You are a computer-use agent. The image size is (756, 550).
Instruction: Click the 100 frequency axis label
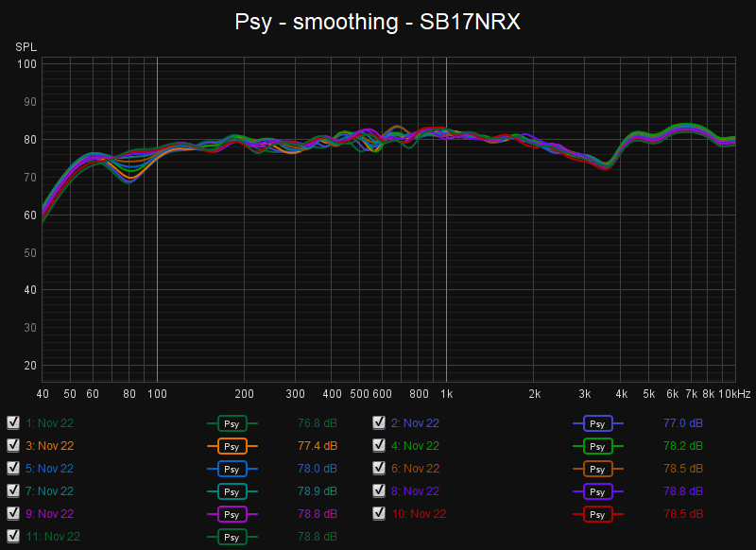[x=157, y=394]
